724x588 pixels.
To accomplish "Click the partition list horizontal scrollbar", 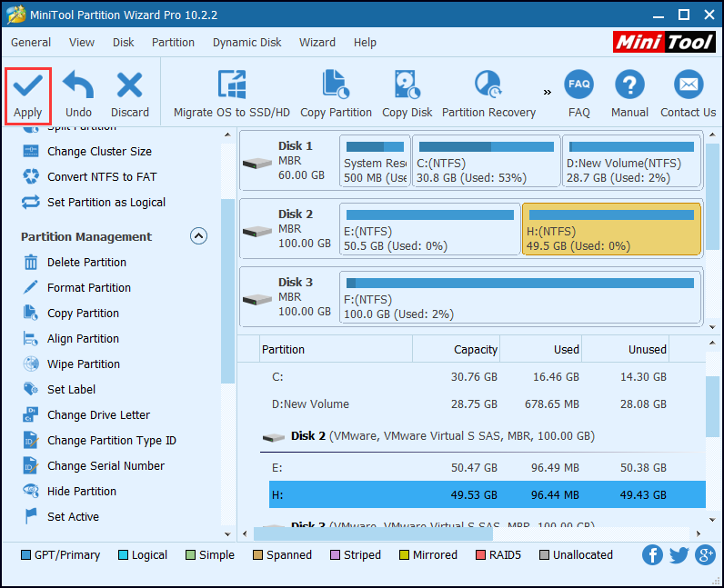I will pos(373,534).
